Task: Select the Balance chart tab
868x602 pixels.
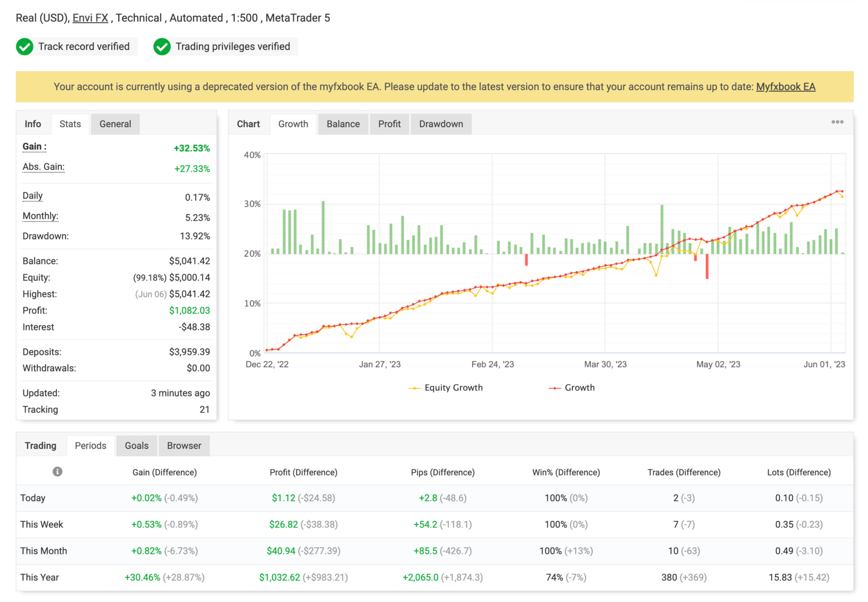Action: pos(342,124)
